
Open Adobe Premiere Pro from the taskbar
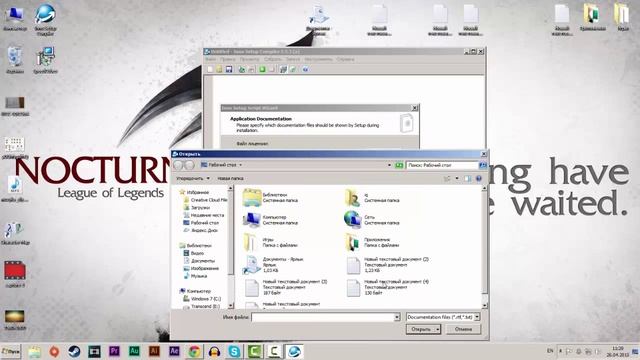[x=114, y=351]
